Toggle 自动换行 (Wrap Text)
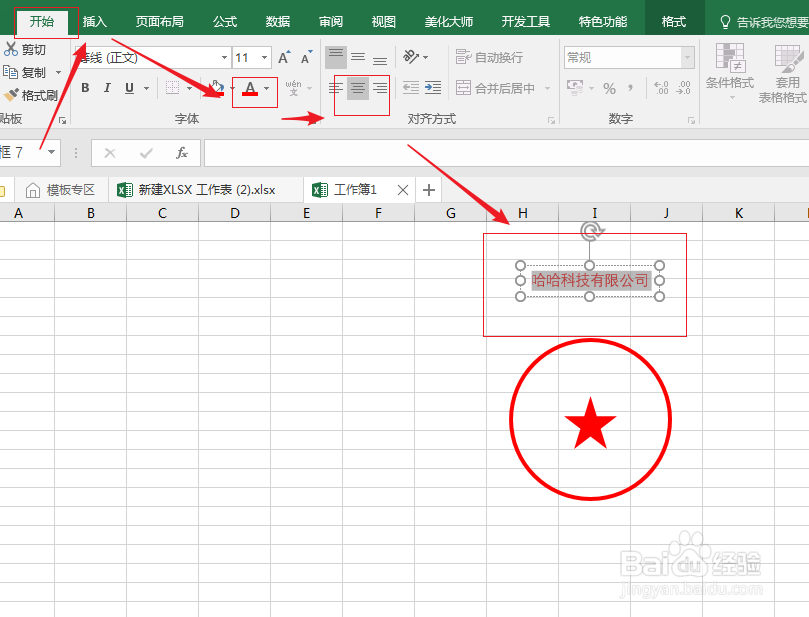This screenshot has width=809, height=617. (x=491, y=56)
